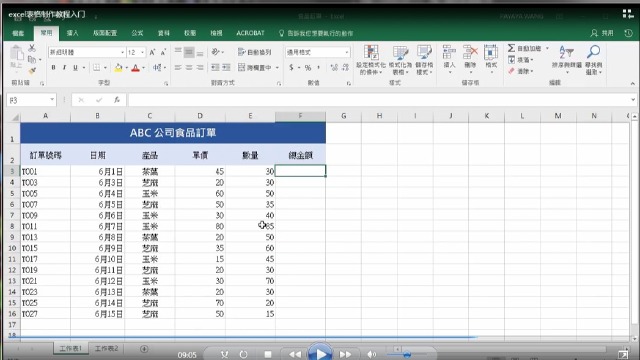Viewport: 640px width, 360px height.
Task: Click 自動換列 wrap text button
Action: click(x=255, y=52)
